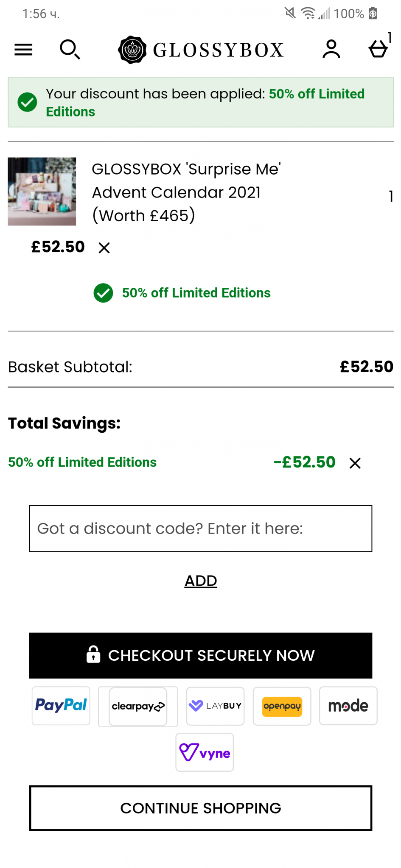Remove the Advent Calendar from basket
The image size is (401, 868).
click(104, 248)
